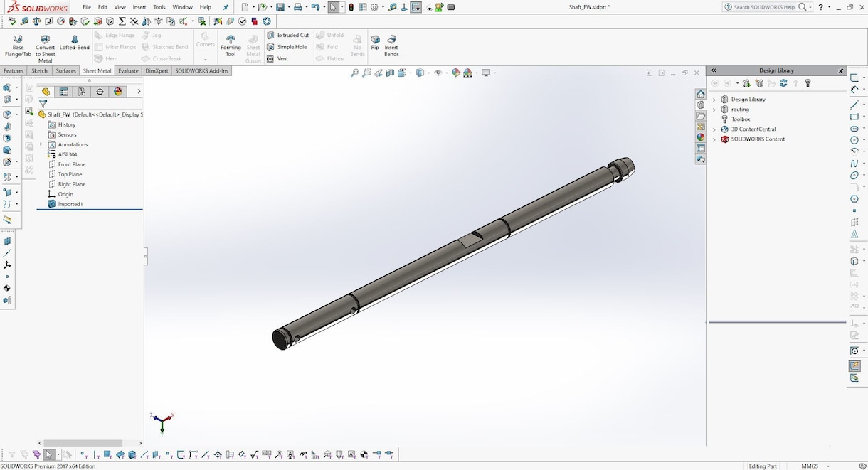
Task: Select Right Plane in feature tree
Action: point(66,184)
